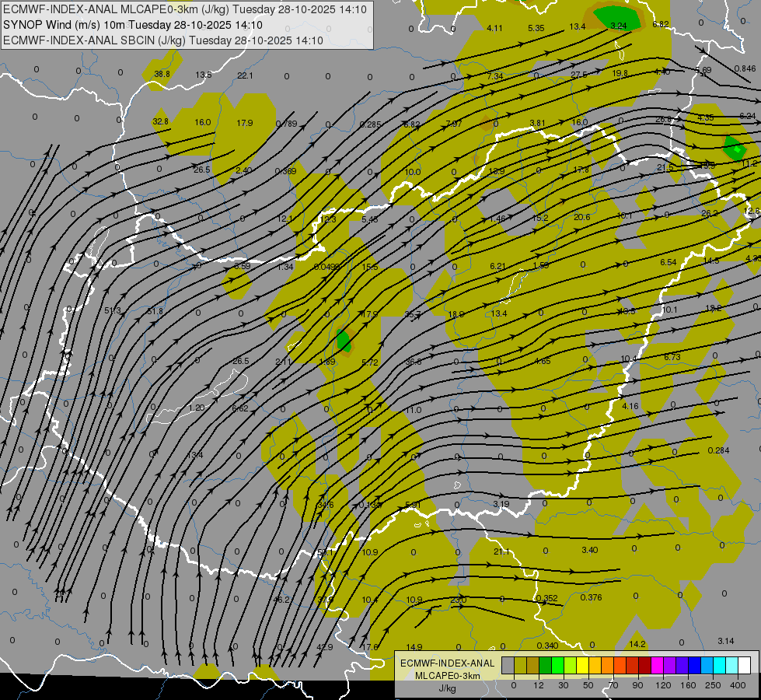Click the map value 51.3

(112, 311)
